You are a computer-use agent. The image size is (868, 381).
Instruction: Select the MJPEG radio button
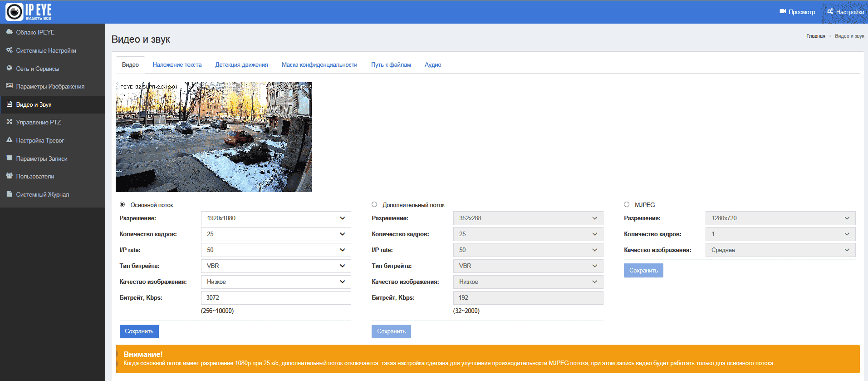pos(627,205)
